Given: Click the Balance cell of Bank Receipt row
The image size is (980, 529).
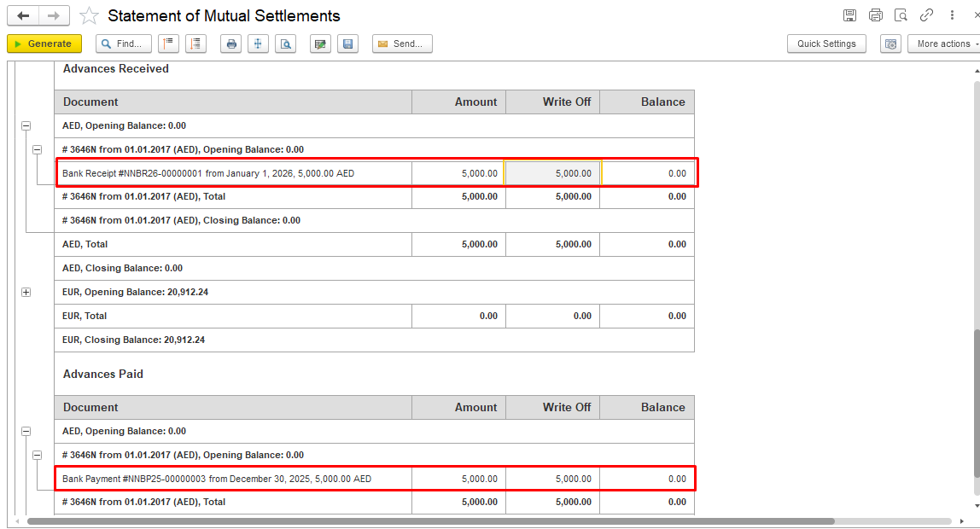Looking at the screenshot, I should [647, 173].
